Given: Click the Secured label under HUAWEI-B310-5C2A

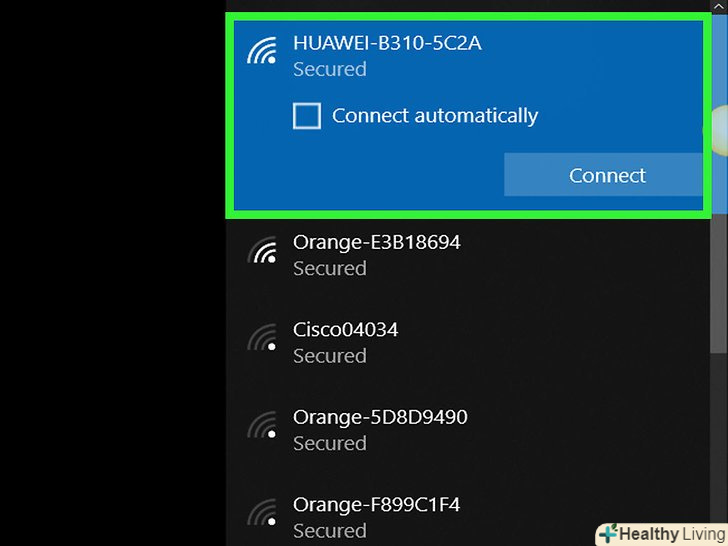Looking at the screenshot, I should click(x=330, y=69).
